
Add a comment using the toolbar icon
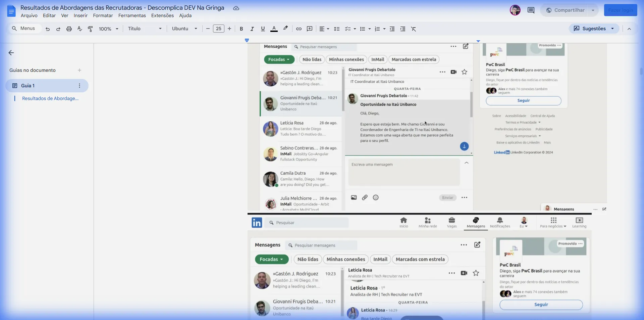coord(310,29)
